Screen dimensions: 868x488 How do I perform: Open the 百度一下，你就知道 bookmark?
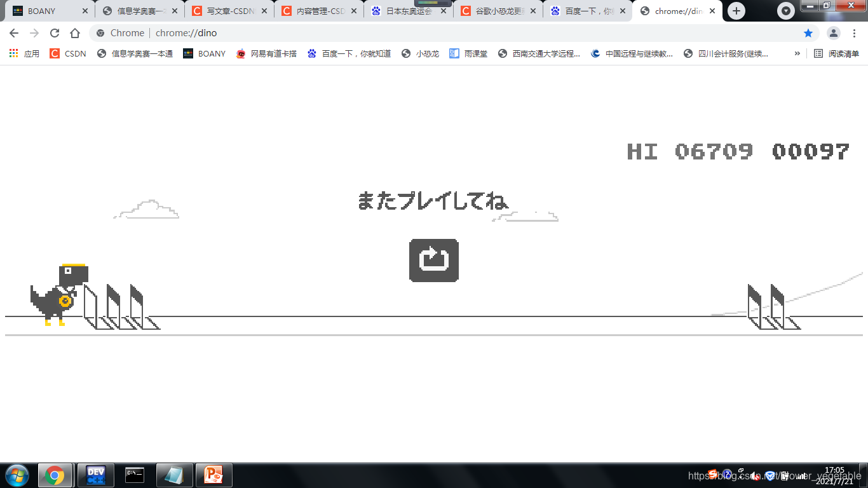[349, 53]
